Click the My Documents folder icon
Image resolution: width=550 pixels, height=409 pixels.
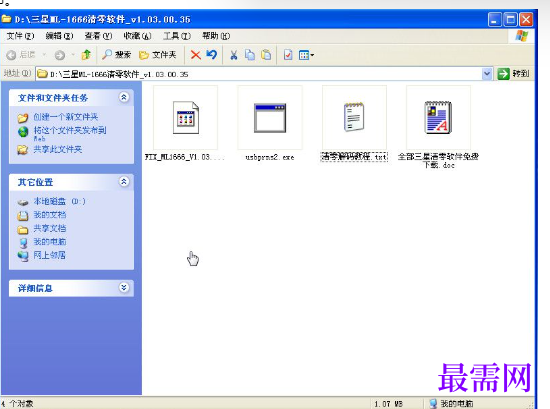(x=23, y=216)
